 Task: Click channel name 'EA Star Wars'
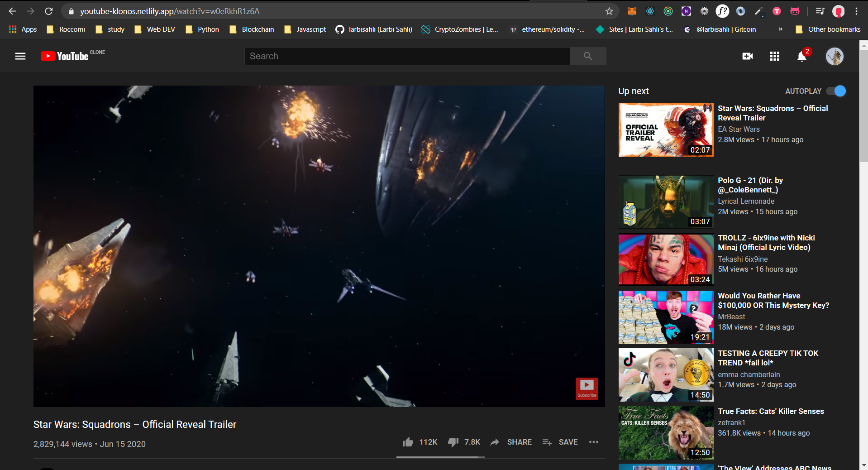(739, 129)
